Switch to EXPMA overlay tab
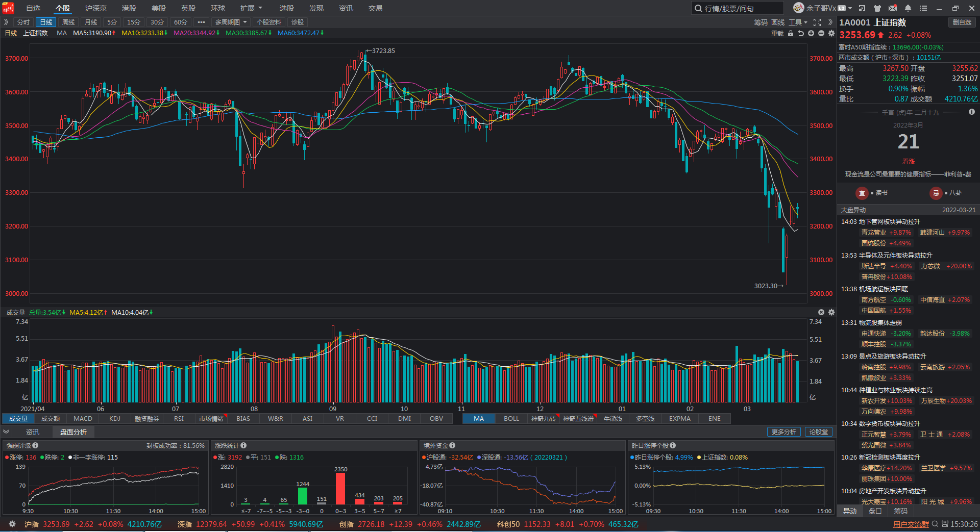This screenshot has width=980, height=532. point(679,419)
